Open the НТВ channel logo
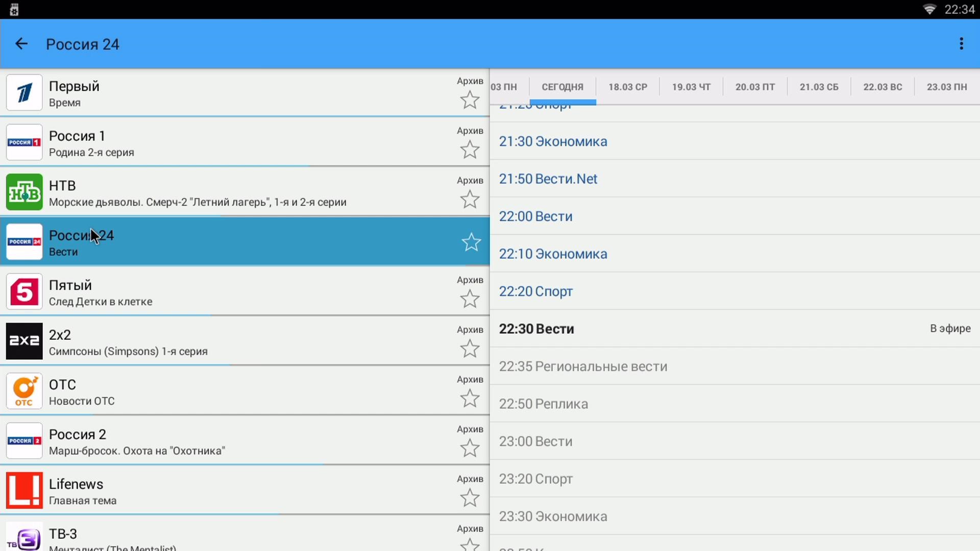Image resolution: width=980 pixels, height=551 pixels. pyautogui.click(x=24, y=192)
